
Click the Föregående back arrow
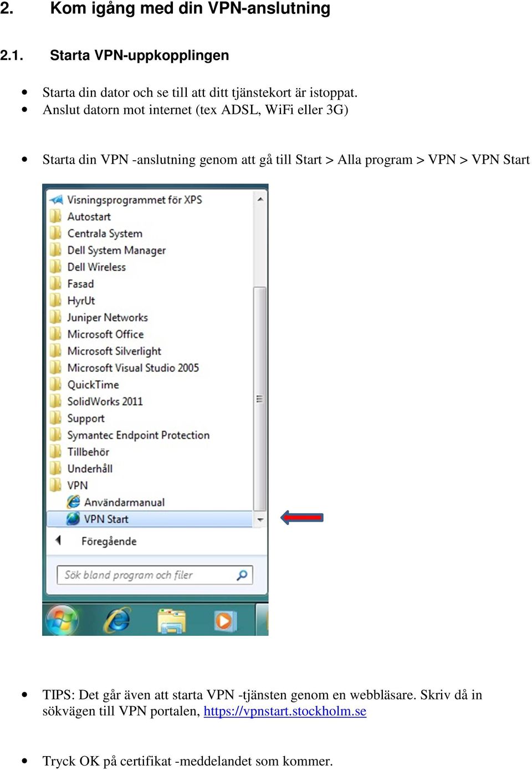[x=58, y=540]
